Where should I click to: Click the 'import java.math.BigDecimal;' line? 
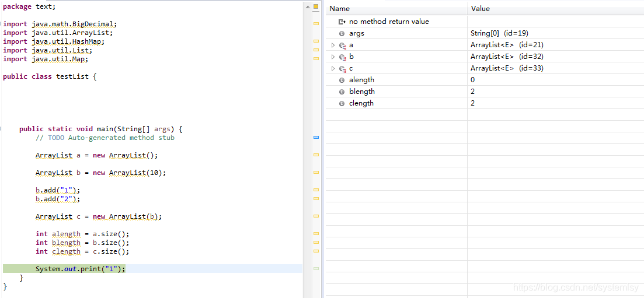click(x=60, y=24)
